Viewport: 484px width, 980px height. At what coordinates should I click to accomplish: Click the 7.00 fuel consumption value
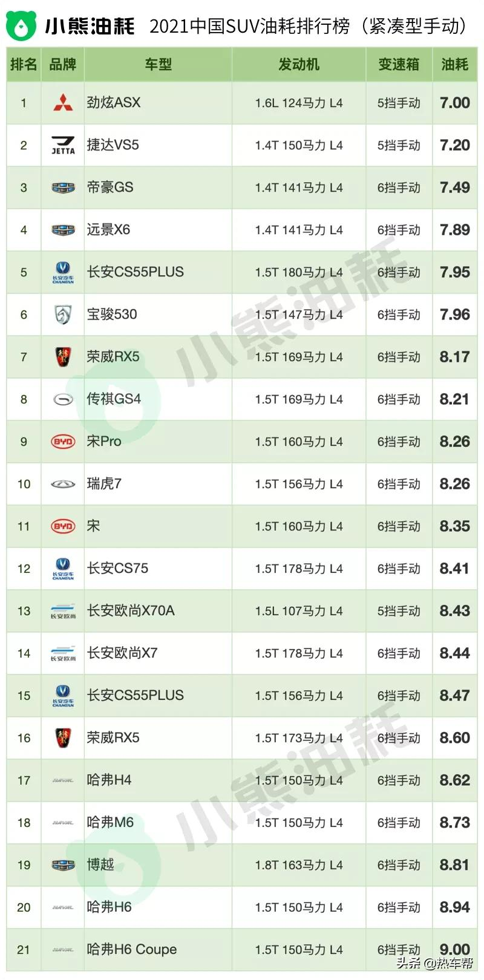455,103
